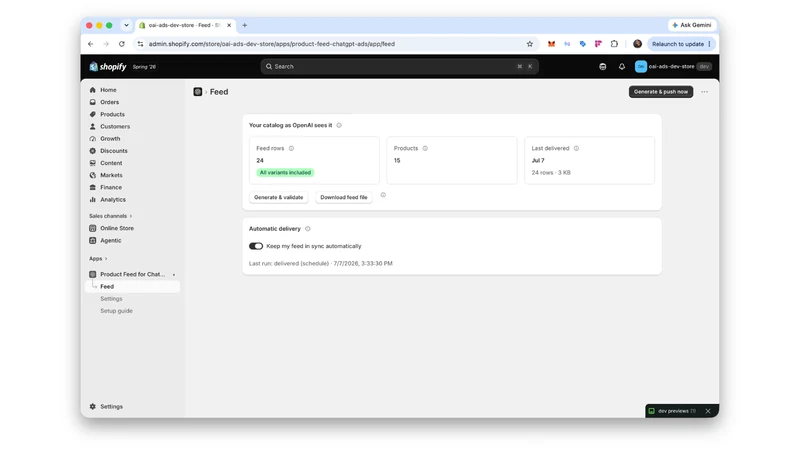Show info for Products card

[x=425, y=148]
